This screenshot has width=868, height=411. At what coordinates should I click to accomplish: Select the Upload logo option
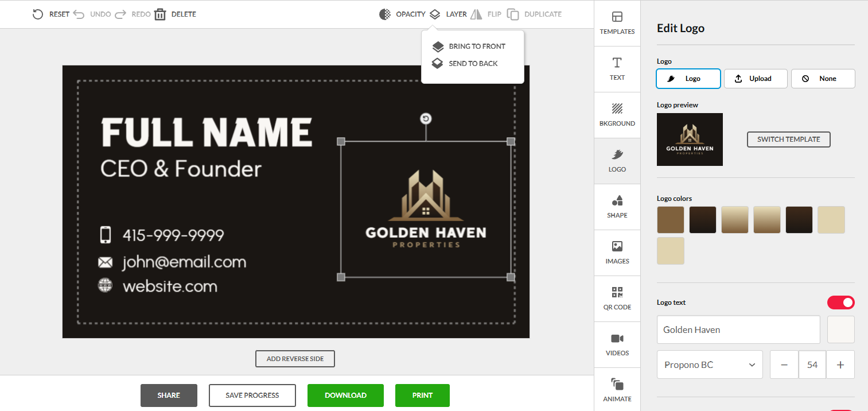point(756,79)
